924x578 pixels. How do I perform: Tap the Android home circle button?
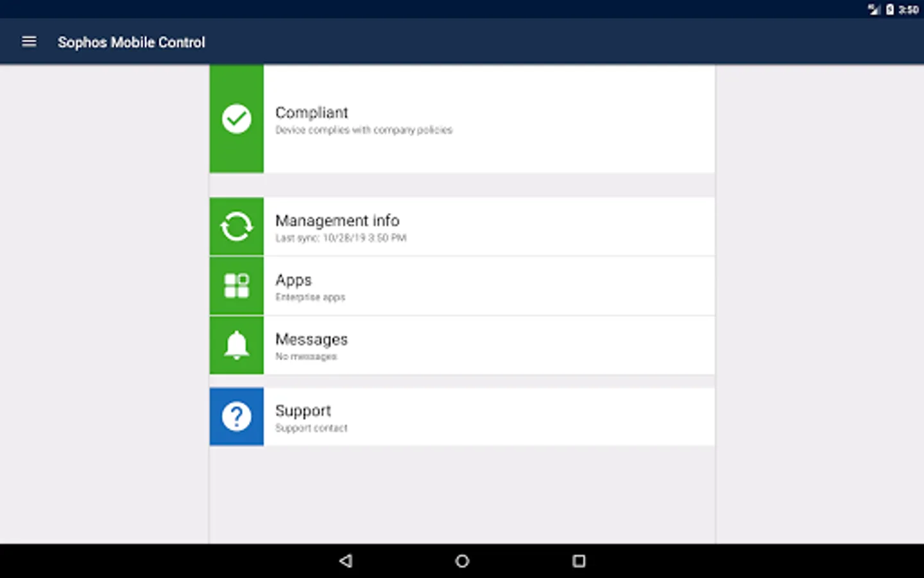coord(462,561)
